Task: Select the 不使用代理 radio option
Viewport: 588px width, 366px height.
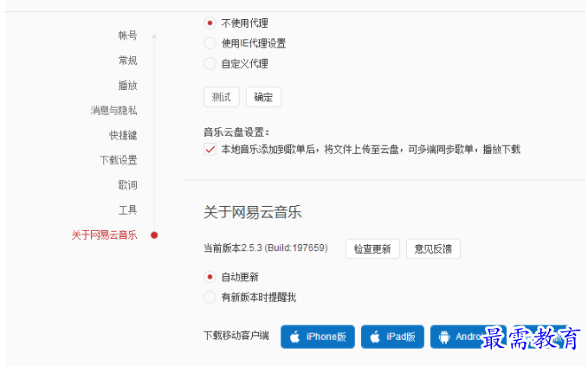Action: 210,23
